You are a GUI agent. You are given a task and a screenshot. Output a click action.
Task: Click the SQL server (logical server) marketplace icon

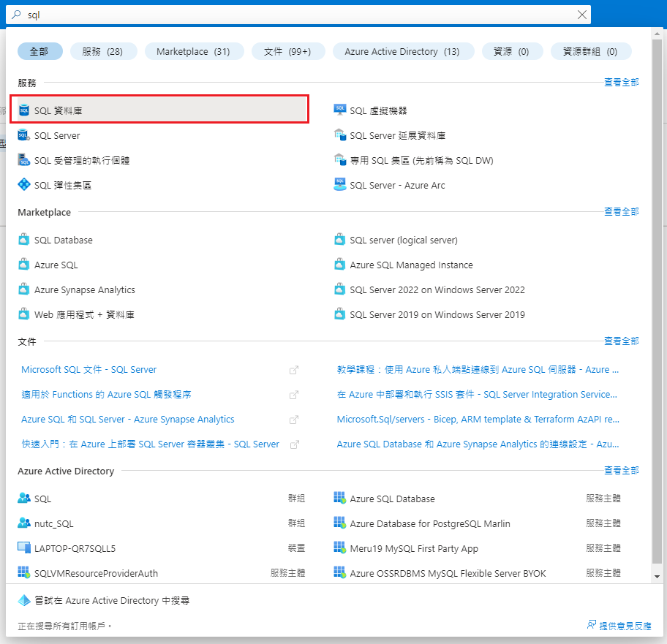(x=339, y=239)
